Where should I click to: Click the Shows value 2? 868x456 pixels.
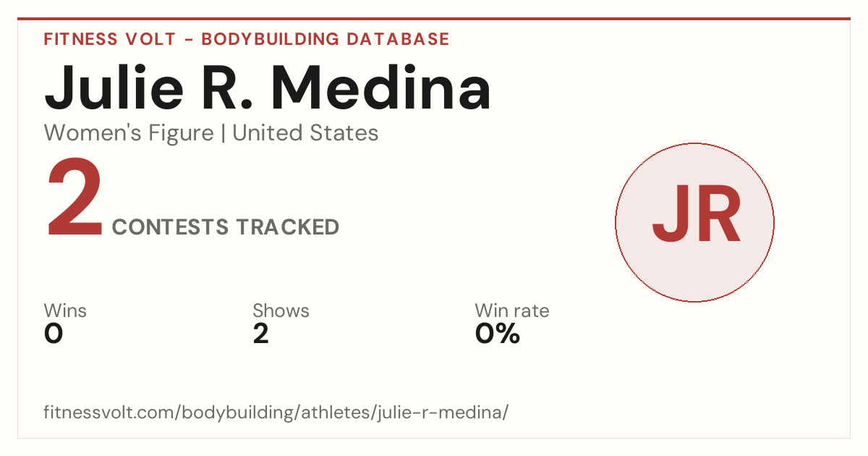tap(261, 334)
